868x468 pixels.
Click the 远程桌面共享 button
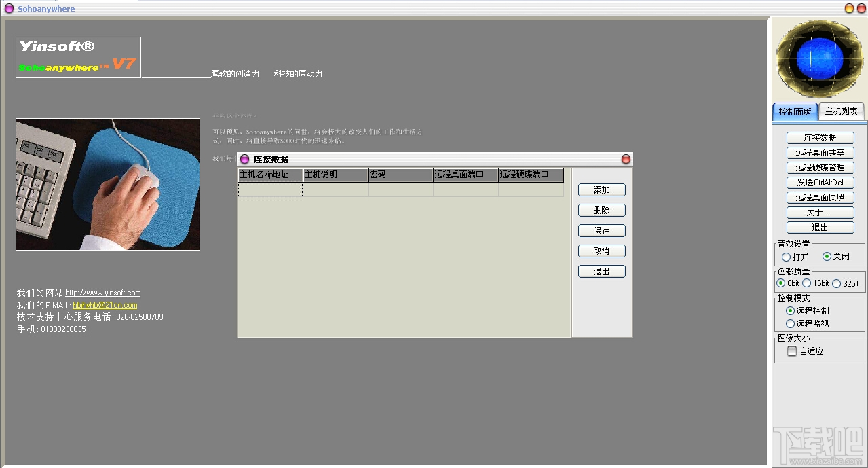(x=819, y=152)
